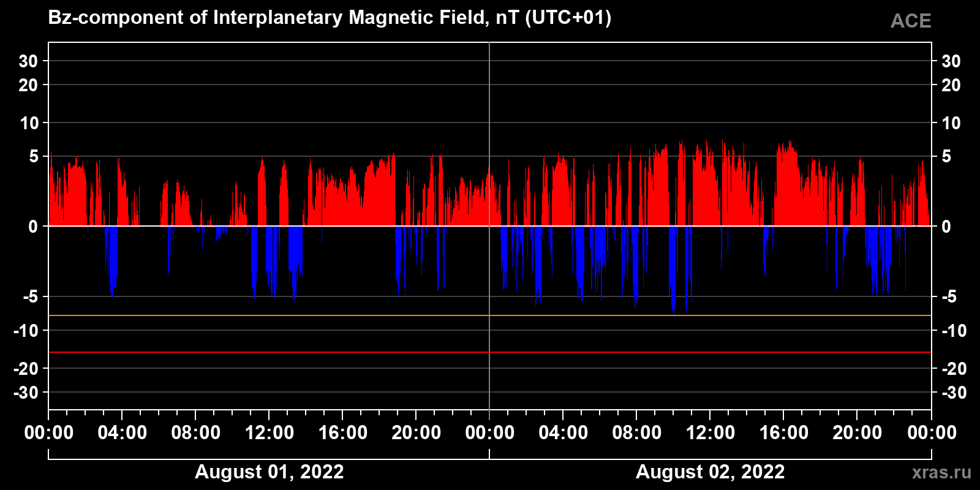Viewport: 980px width, 490px height.
Task: Click the right-axis -5 label
Action: (949, 297)
